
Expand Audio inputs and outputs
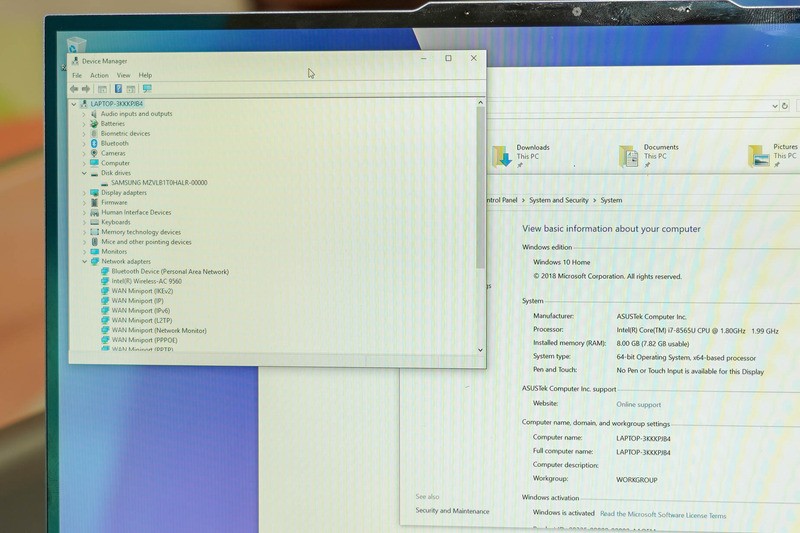click(x=84, y=114)
